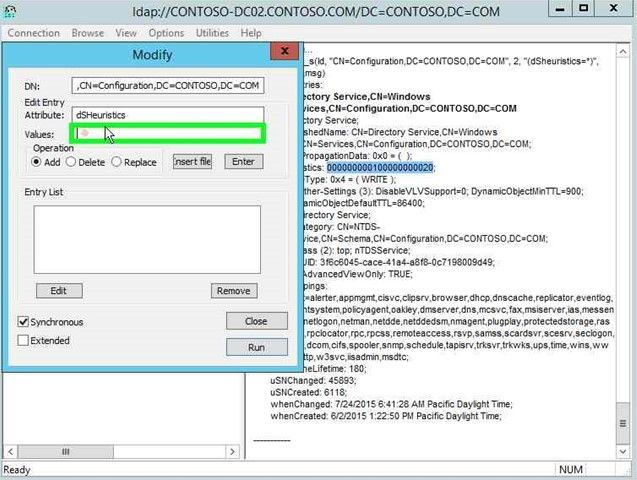Open the Utilities menu

click(x=212, y=33)
